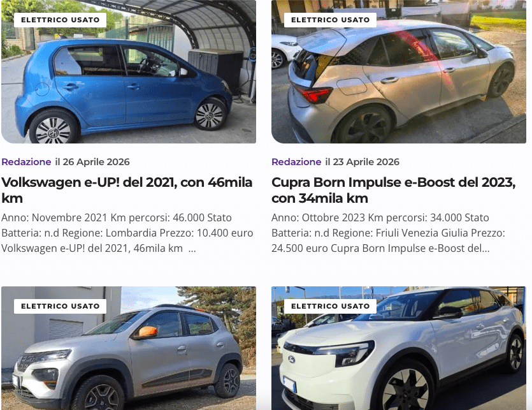532x410 pixels.
Task: Click the red tail light of Cupra Born
Action: tap(315, 94)
